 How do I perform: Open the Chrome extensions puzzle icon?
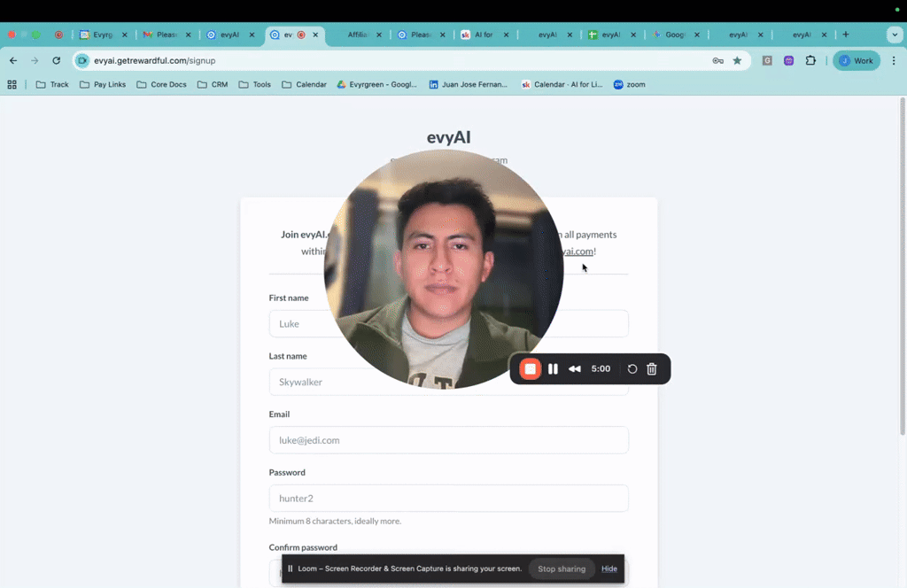810,60
